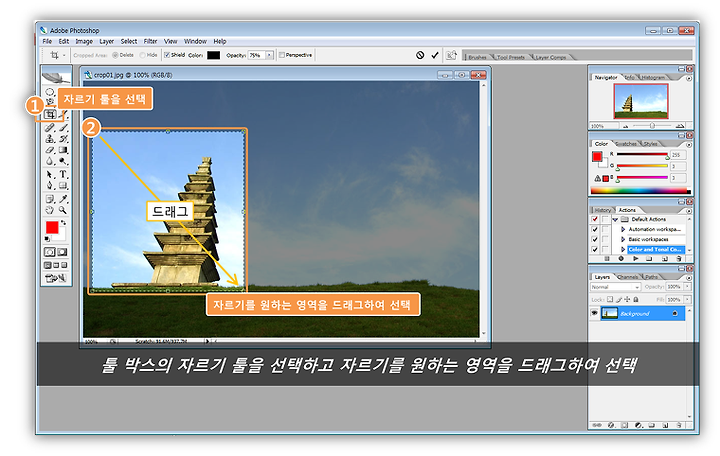This screenshot has width=720, height=456.
Task: Click the Lock position icon
Action: 627,299
